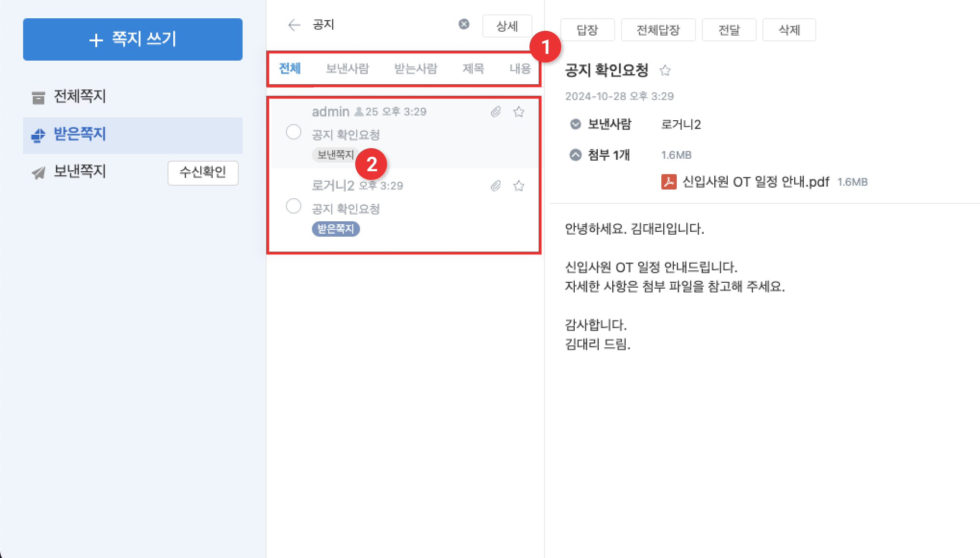The width and height of the screenshot is (980, 558).
Task: Switch to the 제목 search tab
Action: (x=473, y=69)
